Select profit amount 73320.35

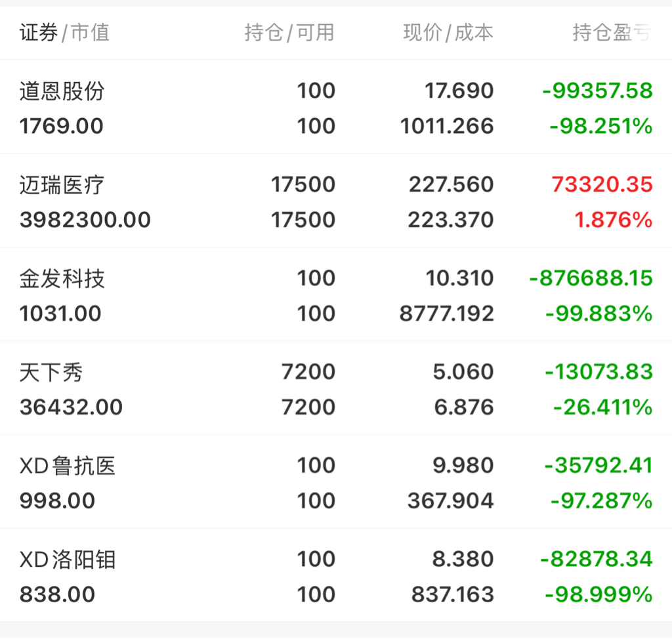click(602, 185)
